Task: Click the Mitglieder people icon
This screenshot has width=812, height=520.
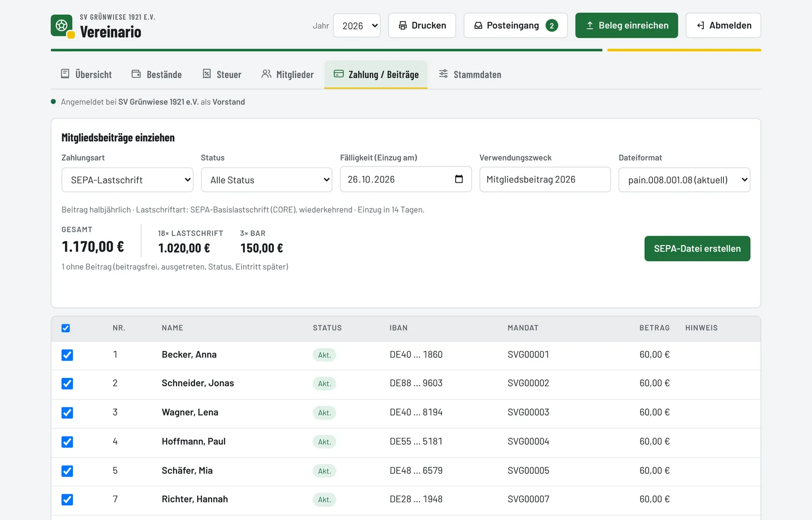Action: click(x=266, y=74)
